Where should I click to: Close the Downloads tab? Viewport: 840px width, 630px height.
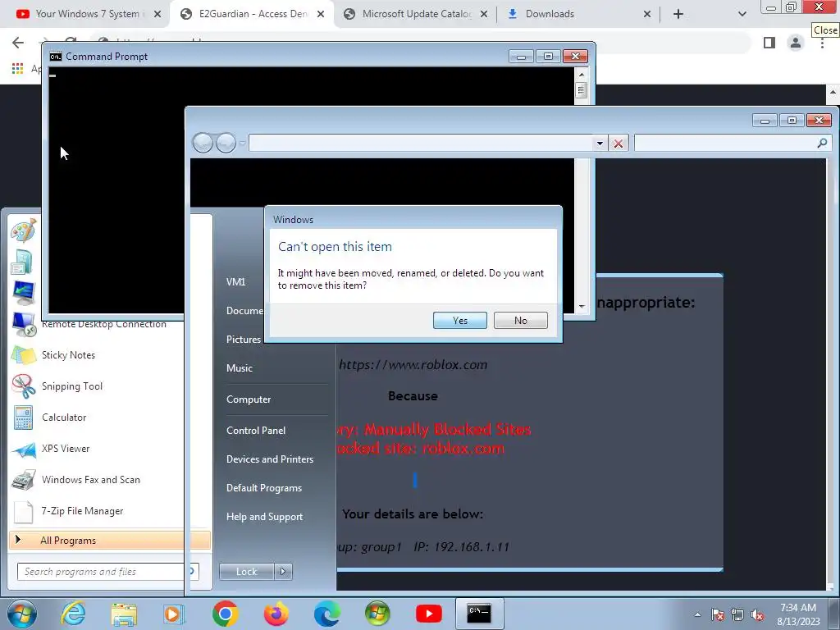coord(647,14)
